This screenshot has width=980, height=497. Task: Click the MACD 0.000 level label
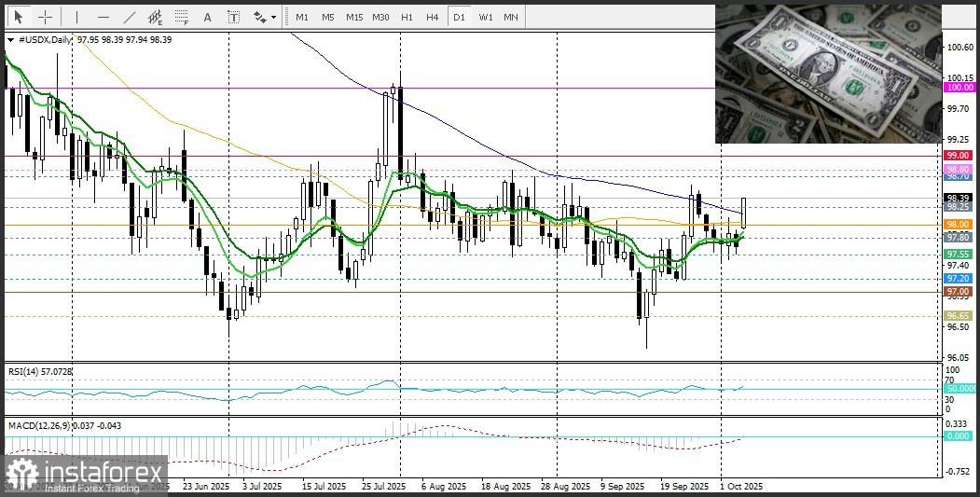(x=960, y=436)
